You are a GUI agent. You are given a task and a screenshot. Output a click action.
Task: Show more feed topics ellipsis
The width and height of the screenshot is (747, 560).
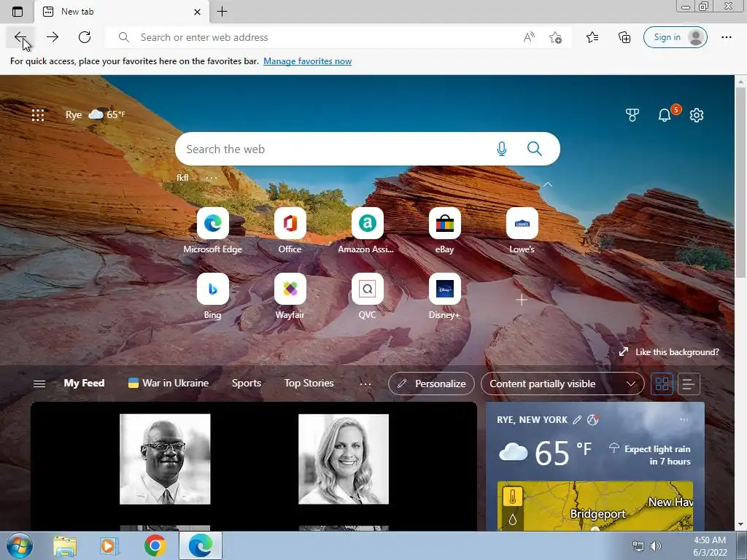(x=365, y=384)
